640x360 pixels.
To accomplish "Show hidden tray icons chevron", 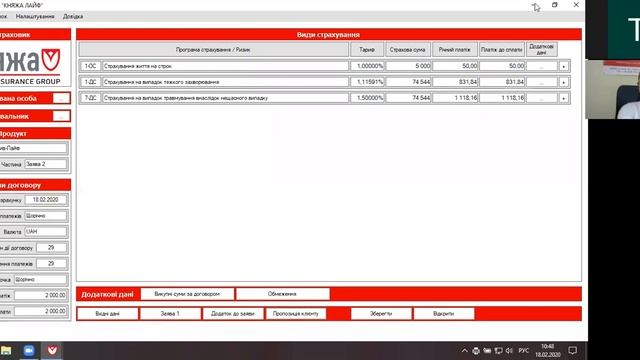I will pos(464,351).
